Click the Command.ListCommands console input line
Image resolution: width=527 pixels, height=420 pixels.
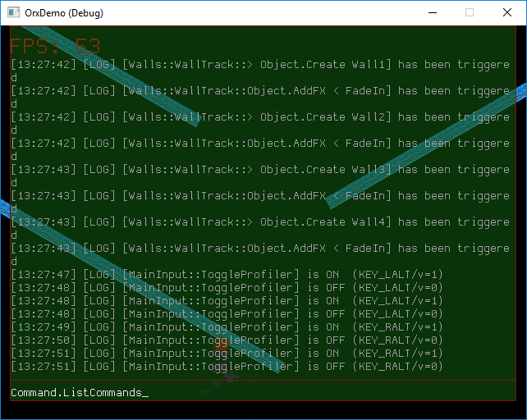coord(263,391)
